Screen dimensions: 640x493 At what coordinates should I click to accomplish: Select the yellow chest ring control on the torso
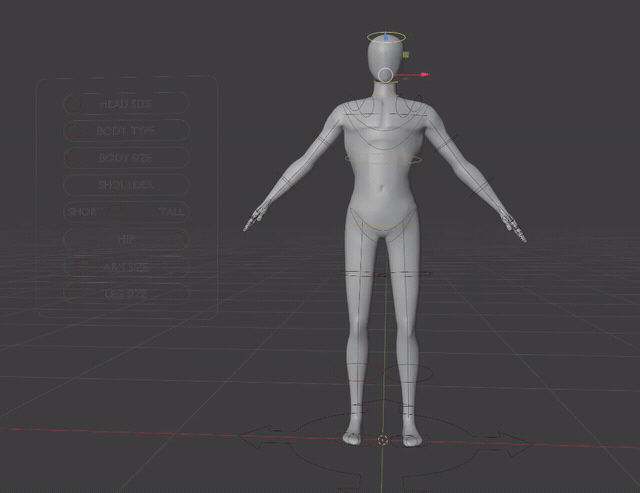[384, 159]
